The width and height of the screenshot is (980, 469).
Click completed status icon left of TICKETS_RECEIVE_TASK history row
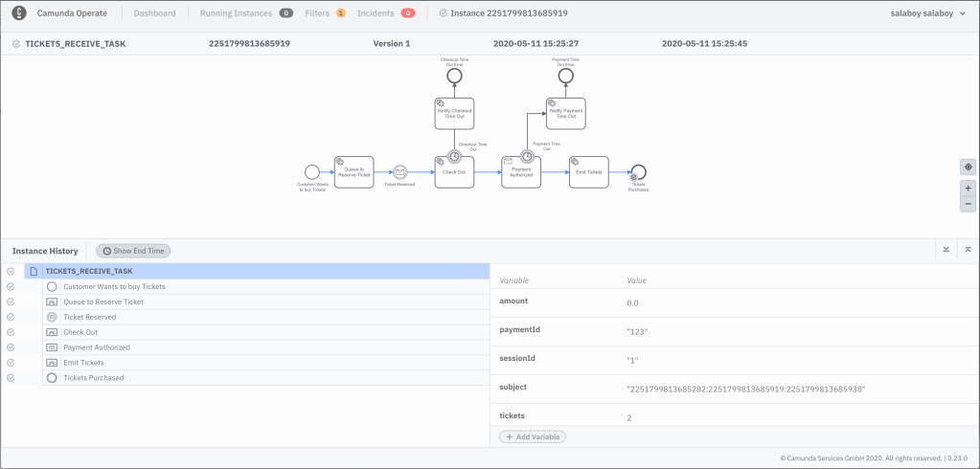pyautogui.click(x=11, y=272)
